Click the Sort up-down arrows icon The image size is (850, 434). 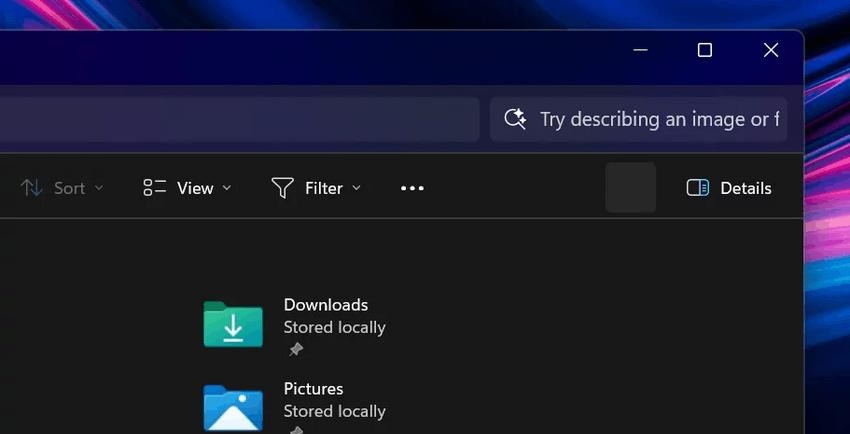[x=32, y=188]
